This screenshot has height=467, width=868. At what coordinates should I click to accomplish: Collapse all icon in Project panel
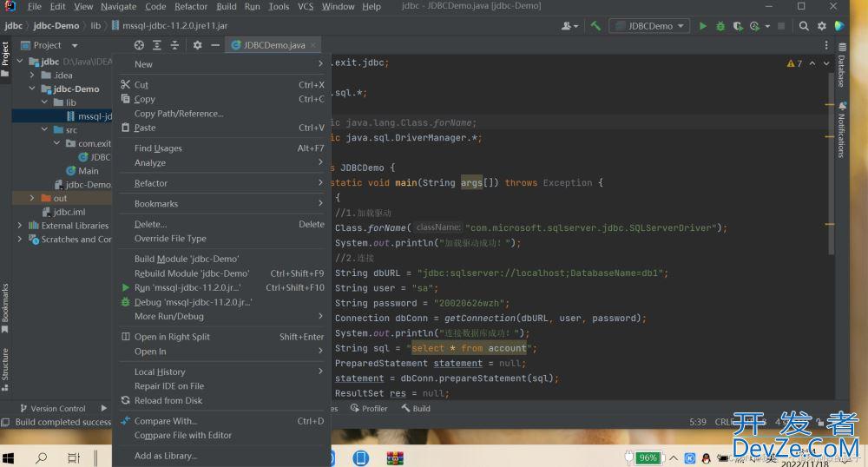174,45
